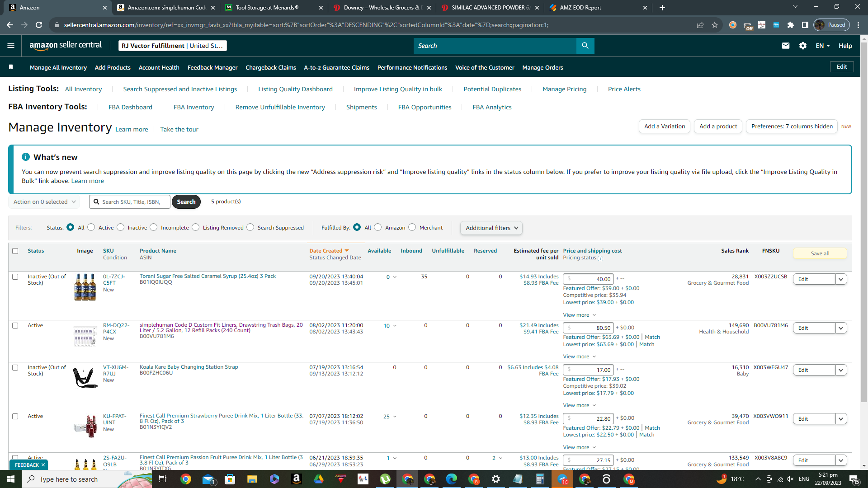Screen dimensions: 868x488
Task: Check the Strawberry Puree row checkbox
Action: click(x=15, y=416)
